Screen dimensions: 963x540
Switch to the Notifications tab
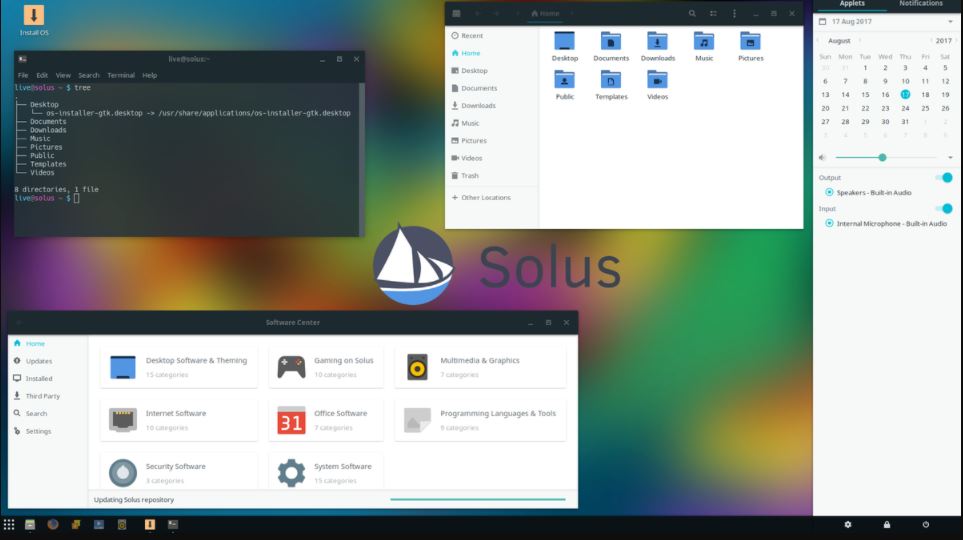[x=921, y=4]
